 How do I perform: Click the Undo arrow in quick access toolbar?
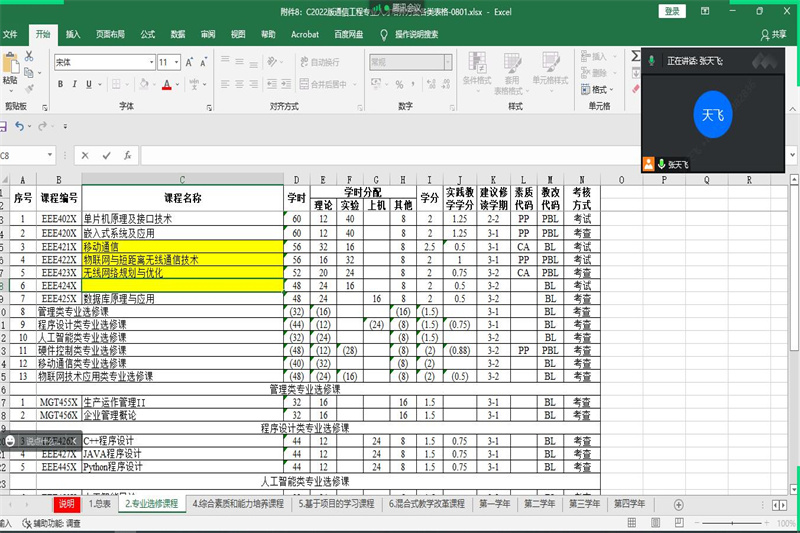tap(19, 126)
